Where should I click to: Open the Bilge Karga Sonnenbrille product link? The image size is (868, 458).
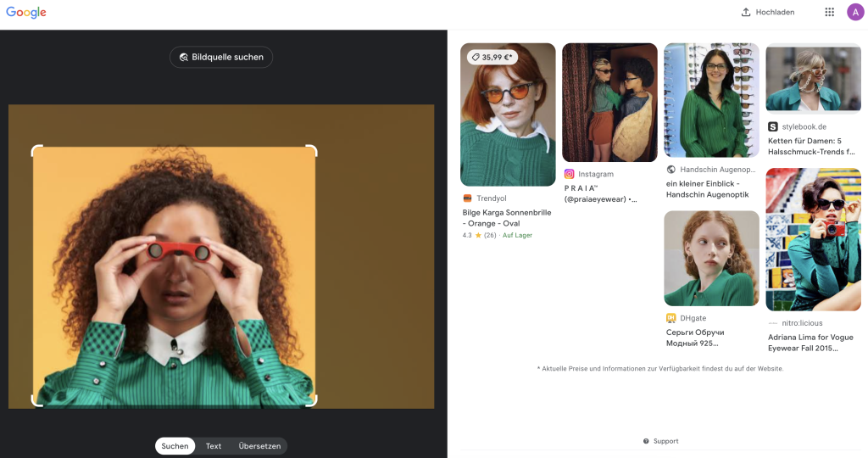coord(504,218)
